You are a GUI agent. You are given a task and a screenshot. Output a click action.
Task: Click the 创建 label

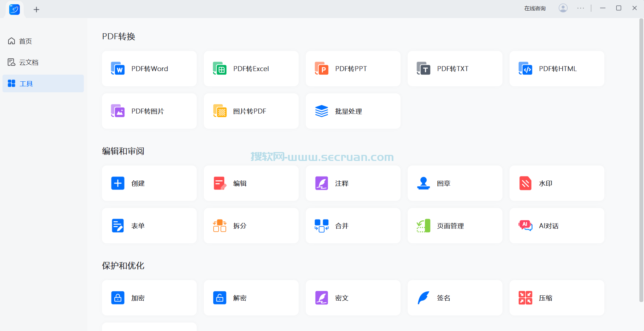tap(138, 183)
